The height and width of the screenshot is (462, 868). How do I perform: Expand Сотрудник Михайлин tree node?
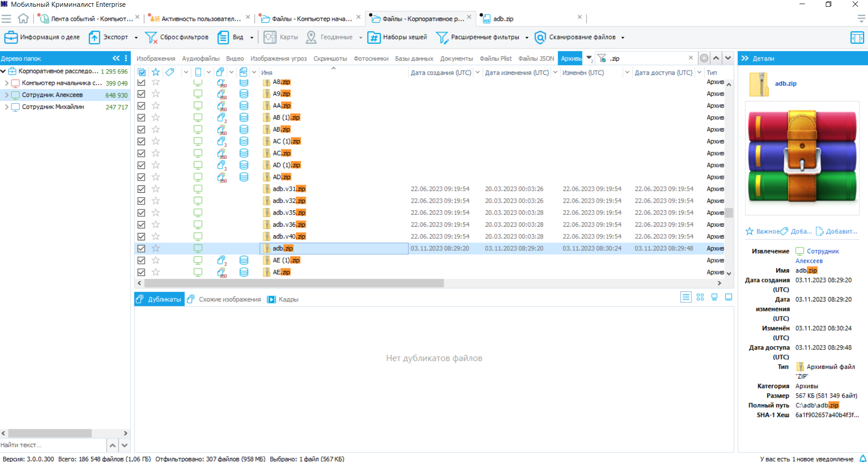point(7,107)
